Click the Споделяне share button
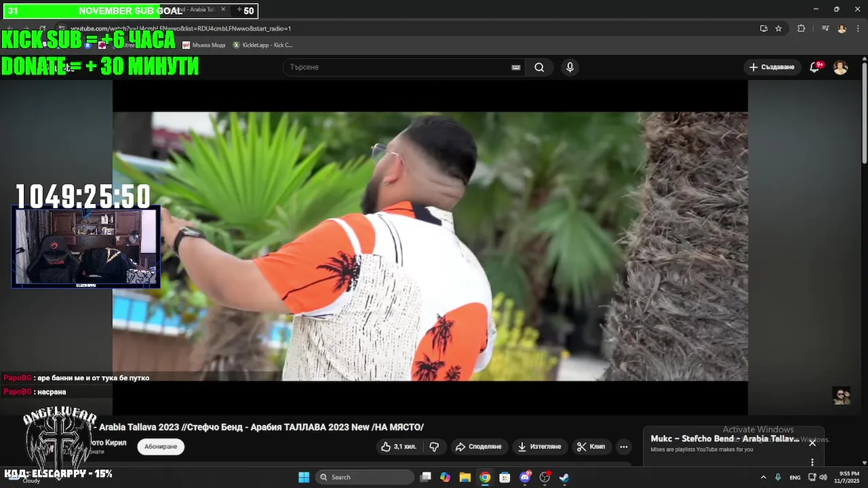This screenshot has width=868, height=488. click(x=478, y=447)
